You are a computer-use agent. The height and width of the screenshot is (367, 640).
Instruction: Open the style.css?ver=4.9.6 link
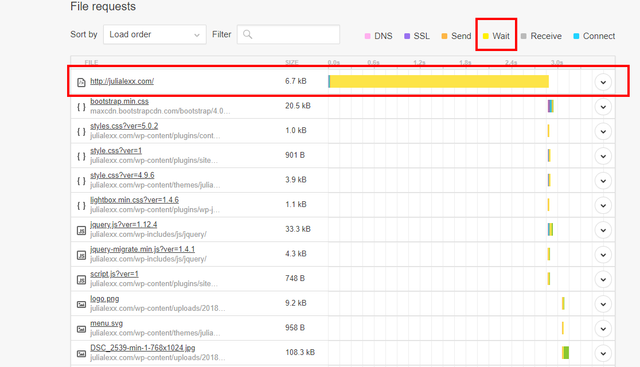click(122, 175)
